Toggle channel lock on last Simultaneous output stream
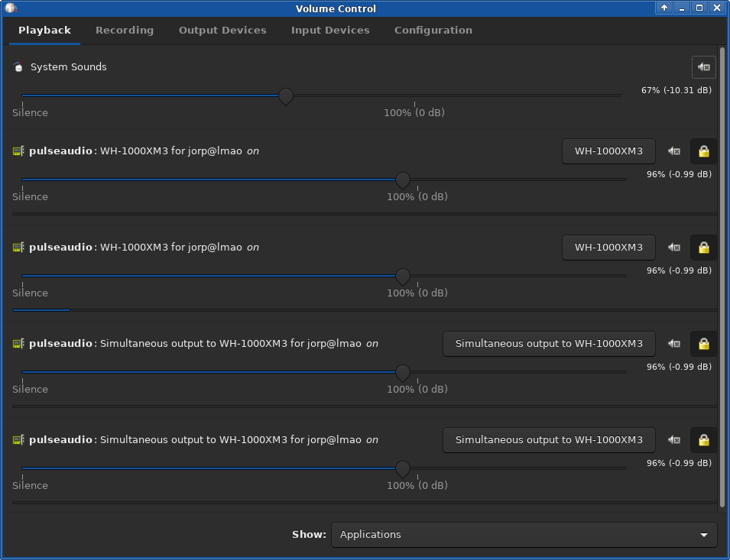This screenshot has width=730, height=560. [703, 440]
